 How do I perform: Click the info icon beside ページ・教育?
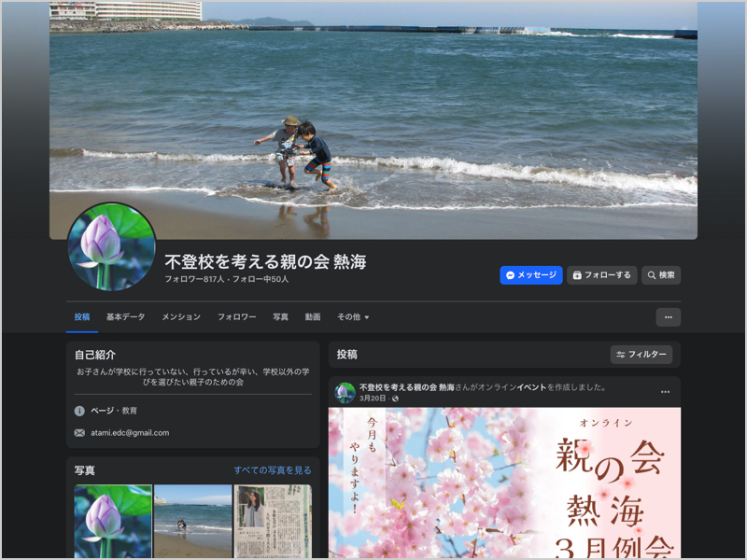[x=79, y=411]
